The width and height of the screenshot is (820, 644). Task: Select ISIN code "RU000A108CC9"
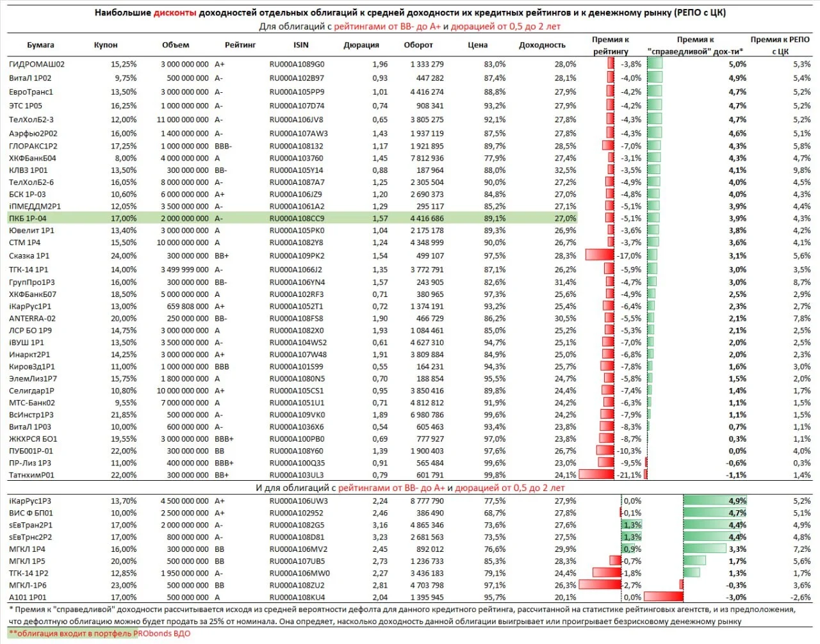(297, 218)
